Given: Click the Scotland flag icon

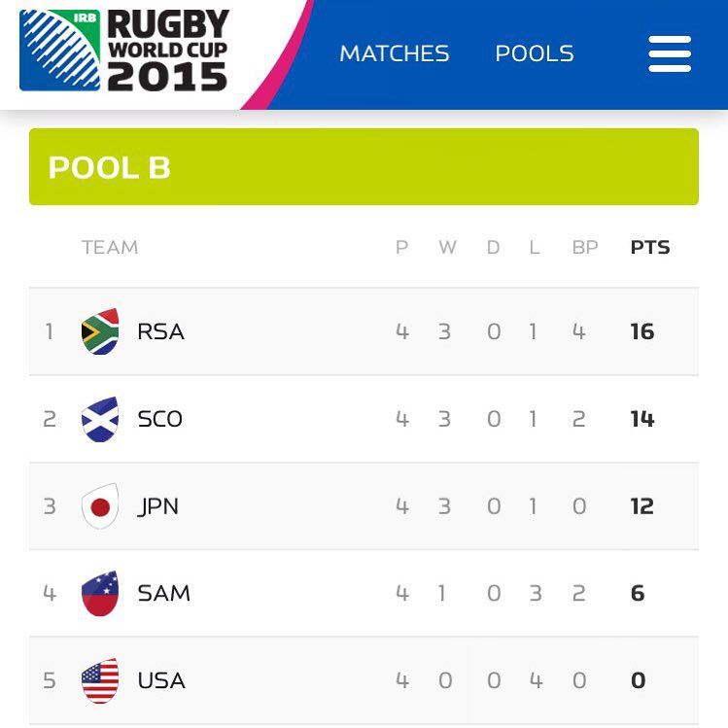Looking at the screenshot, I should (100, 419).
